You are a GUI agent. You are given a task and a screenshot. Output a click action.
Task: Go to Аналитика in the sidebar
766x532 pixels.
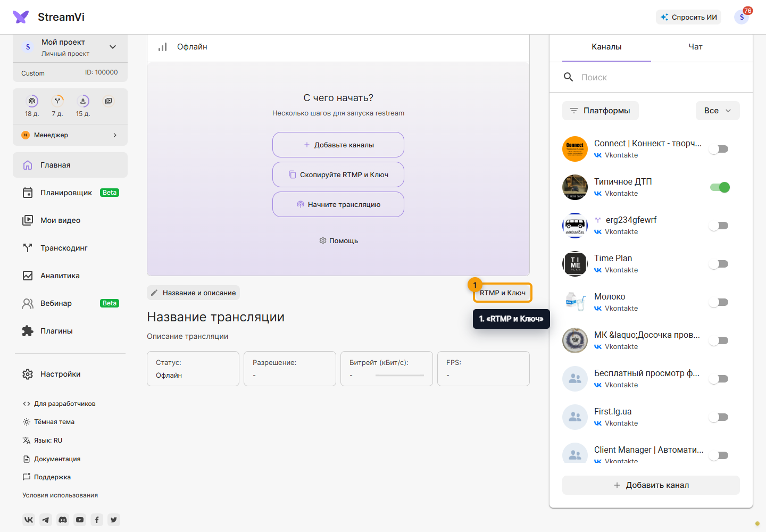(x=70, y=276)
